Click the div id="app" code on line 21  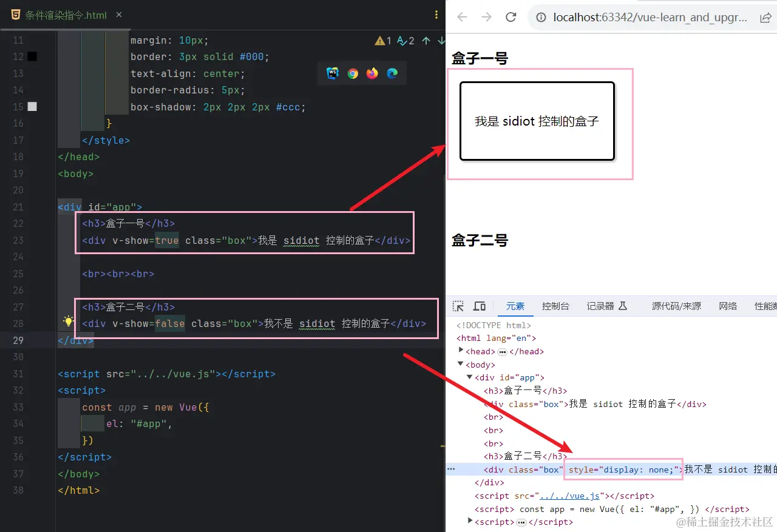point(100,207)
